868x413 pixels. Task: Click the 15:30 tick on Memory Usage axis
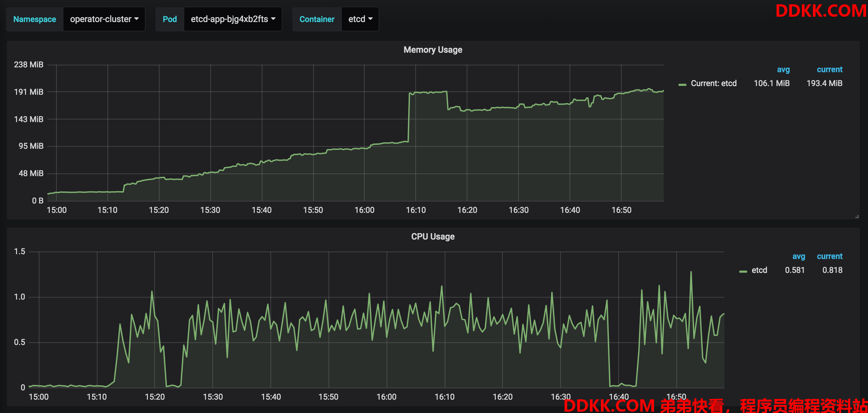[x=210, y=211]
